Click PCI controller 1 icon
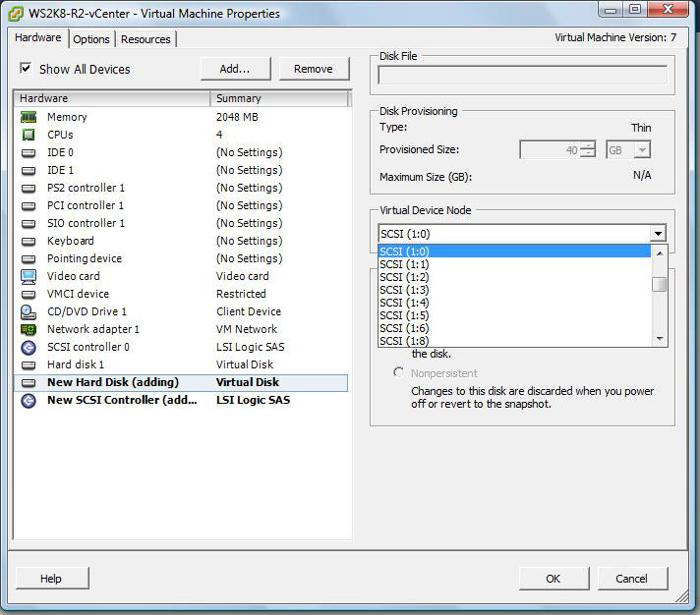 (29, 206)
